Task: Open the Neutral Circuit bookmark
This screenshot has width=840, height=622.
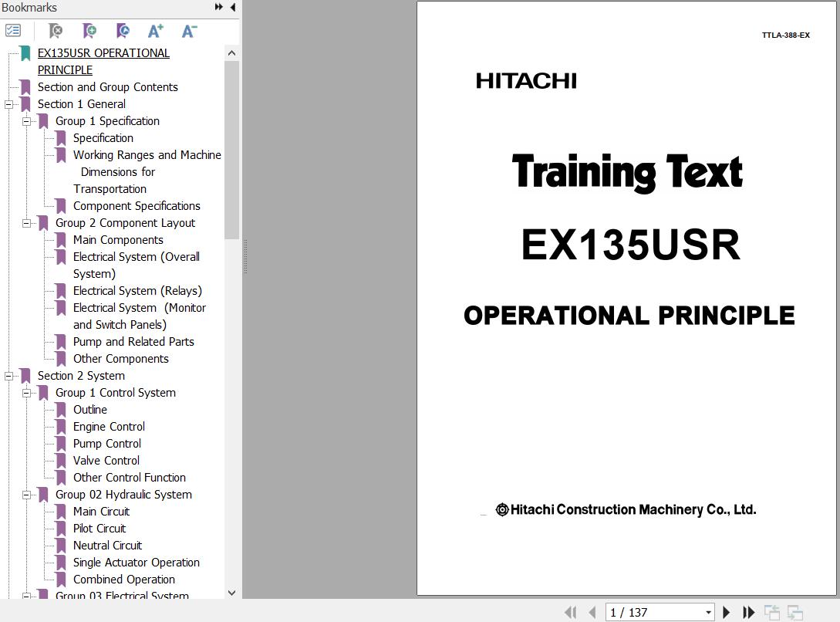Action: 108,546
